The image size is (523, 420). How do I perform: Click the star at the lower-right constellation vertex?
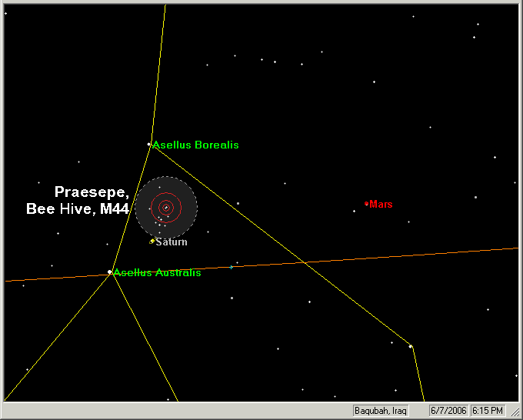pyautogui.click(x=411, y=346)
